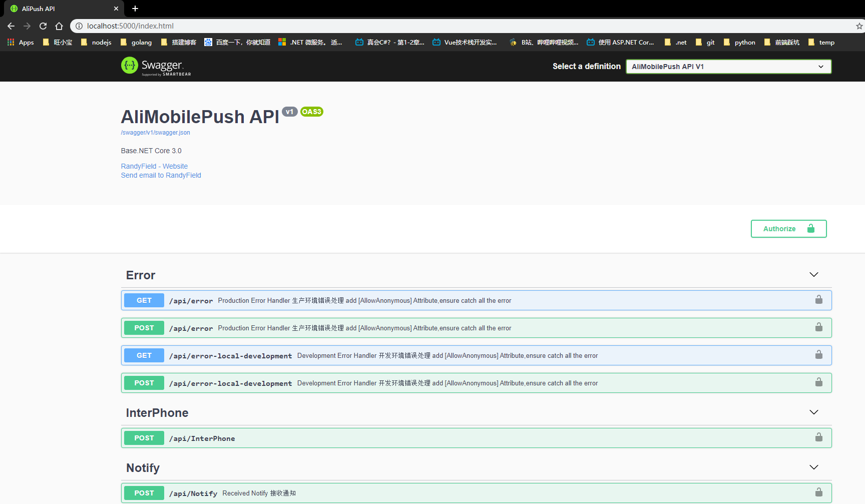Open the Vue技术栈开发 bookmark

(465, 43)
